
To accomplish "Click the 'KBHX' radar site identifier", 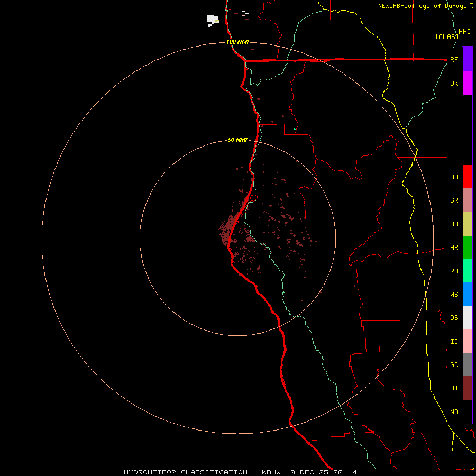I will pyautogui.click(x=271, y=472).
